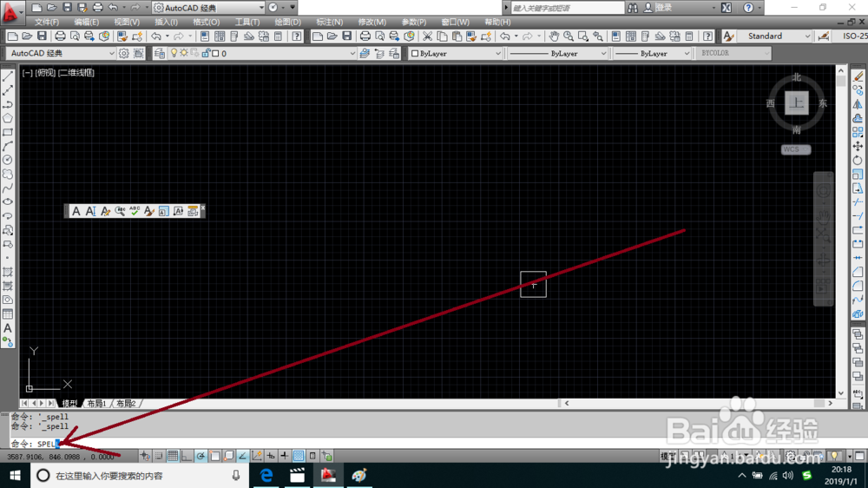Click the [-] viewport control label
Viewport: 868px width, 488px height.
[27, 73]
